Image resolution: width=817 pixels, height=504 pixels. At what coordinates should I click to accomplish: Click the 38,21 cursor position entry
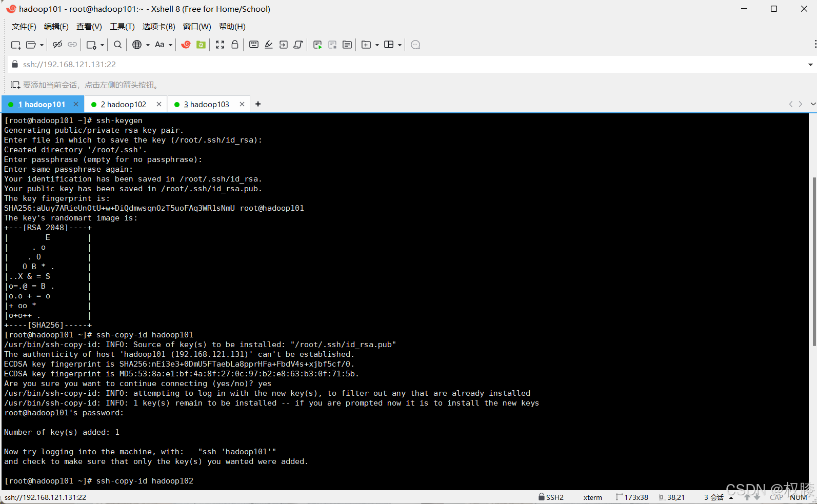pyautogui.click(x=672, y=497)
